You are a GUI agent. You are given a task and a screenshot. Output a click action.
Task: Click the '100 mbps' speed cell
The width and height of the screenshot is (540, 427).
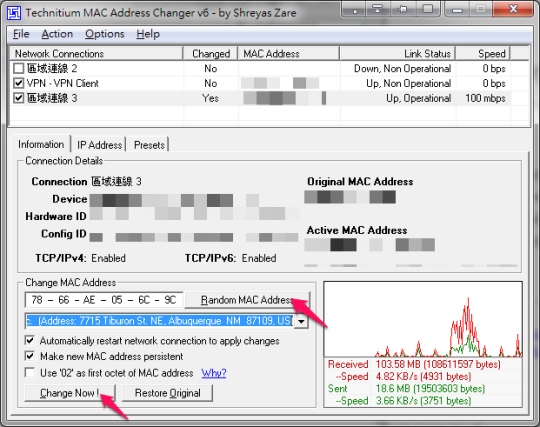[485, 98]
